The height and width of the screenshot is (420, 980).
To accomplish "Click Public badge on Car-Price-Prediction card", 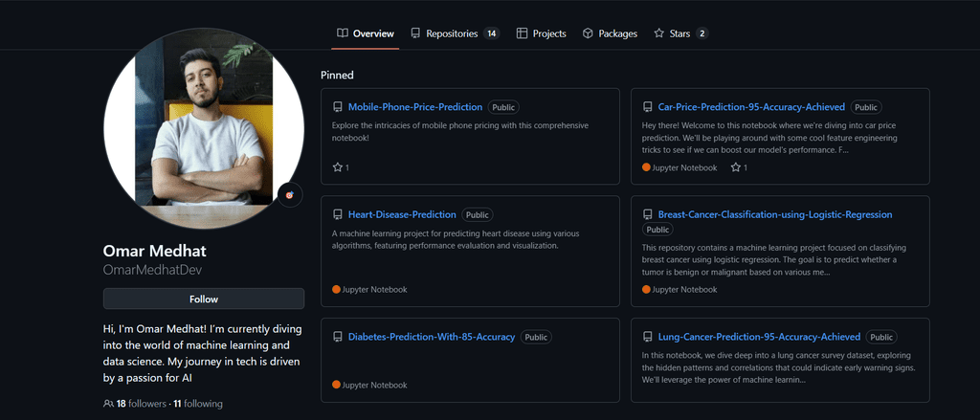I will (x=866, y=107).
